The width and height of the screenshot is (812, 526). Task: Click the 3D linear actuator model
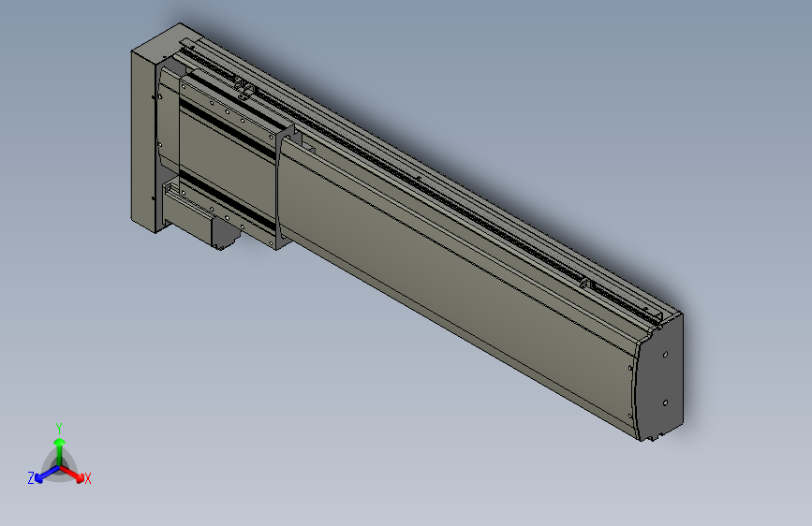click(x=407, y=232)
